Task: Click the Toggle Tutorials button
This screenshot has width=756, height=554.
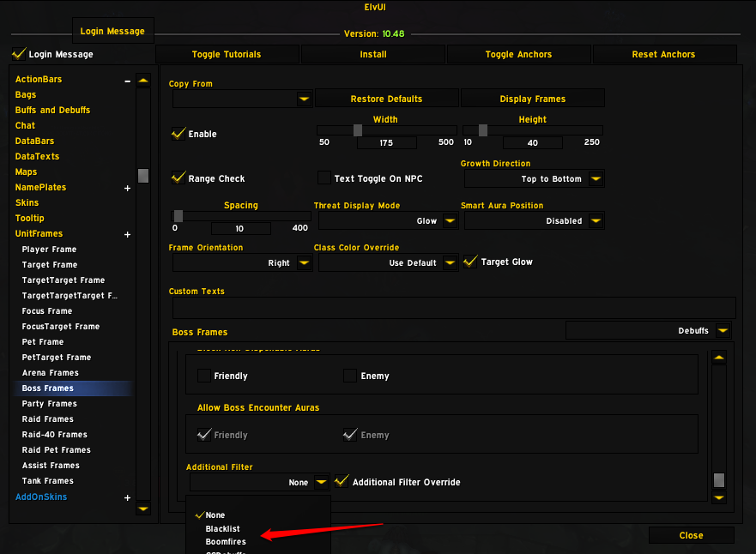Action: (227, 54)
